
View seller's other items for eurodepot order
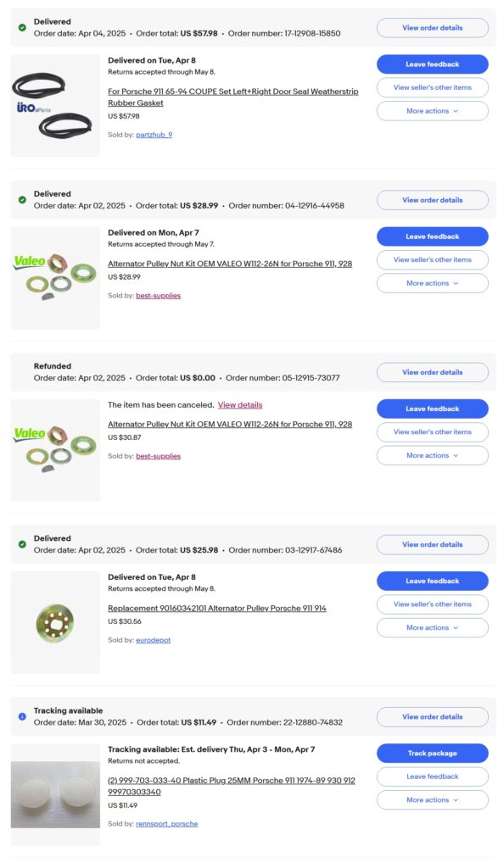pos(433,604)
